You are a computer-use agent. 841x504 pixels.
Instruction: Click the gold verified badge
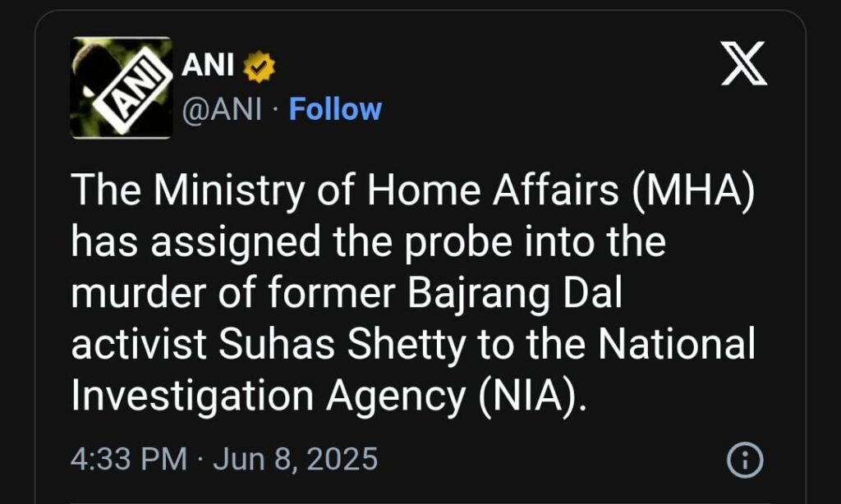[259, 66]
